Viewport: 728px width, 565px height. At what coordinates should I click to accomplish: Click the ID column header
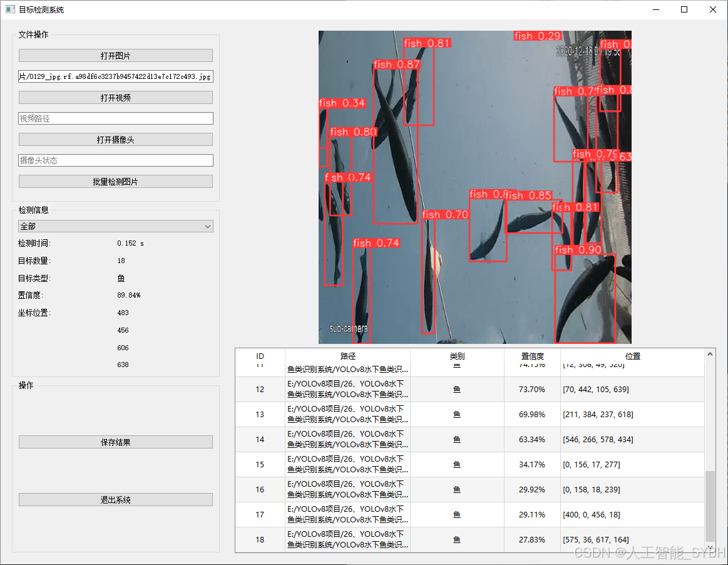point(259,355)
